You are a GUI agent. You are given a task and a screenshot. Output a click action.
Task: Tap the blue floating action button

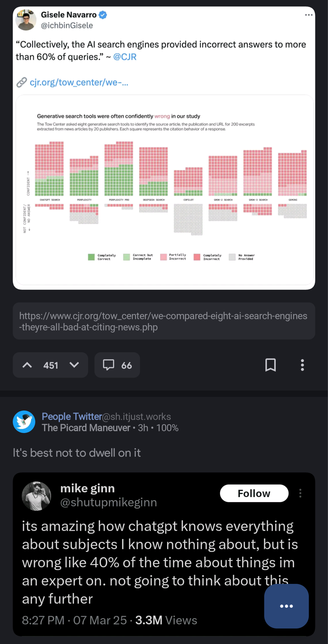click(x=286, y=606)
